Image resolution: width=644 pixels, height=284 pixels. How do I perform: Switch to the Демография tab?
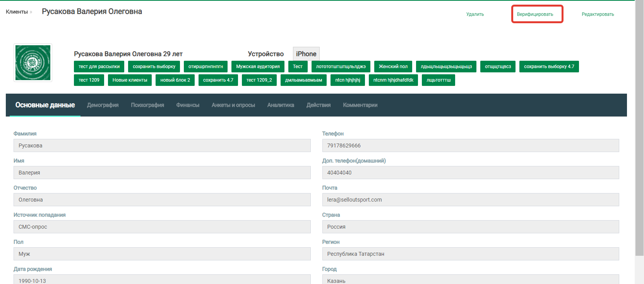(103, 105)
